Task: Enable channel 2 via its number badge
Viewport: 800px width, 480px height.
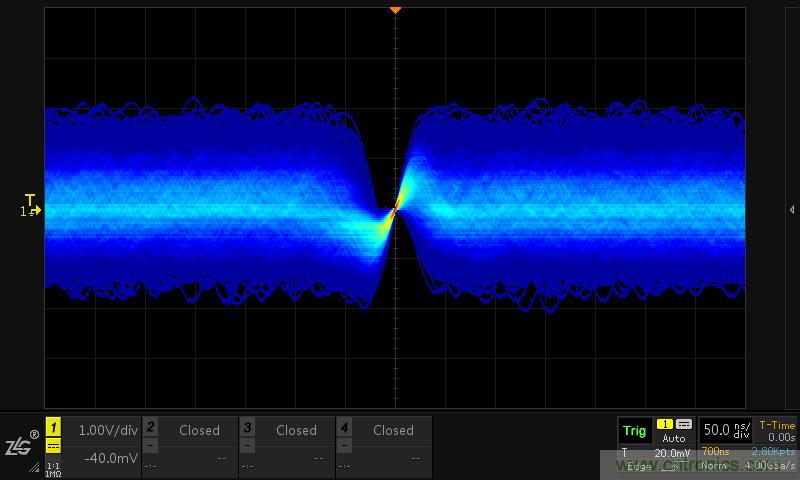Action: [x=150, y=428]
